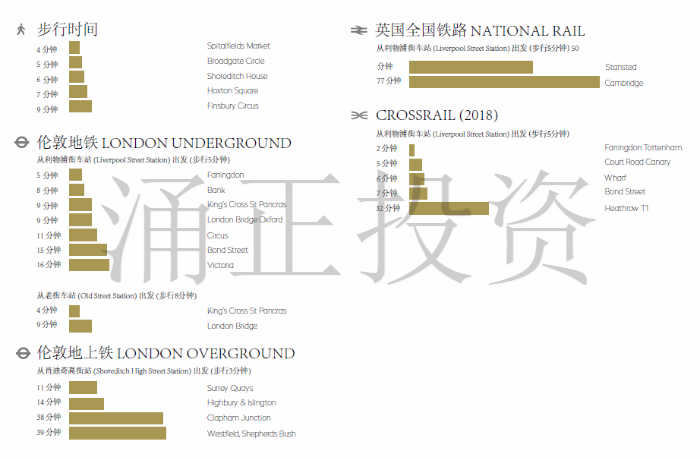The image size is (700, 459).
Task: Click the Spitalfields Market walking-time bar
Action: coord(75,47)
